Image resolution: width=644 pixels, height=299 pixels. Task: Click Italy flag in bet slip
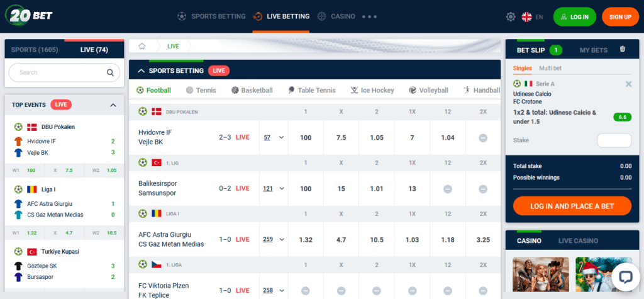pyautogui.click(x=528, y=84)
